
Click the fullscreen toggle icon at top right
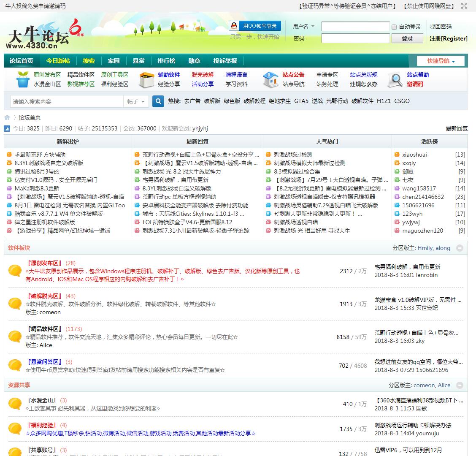[x=464, y=6]
